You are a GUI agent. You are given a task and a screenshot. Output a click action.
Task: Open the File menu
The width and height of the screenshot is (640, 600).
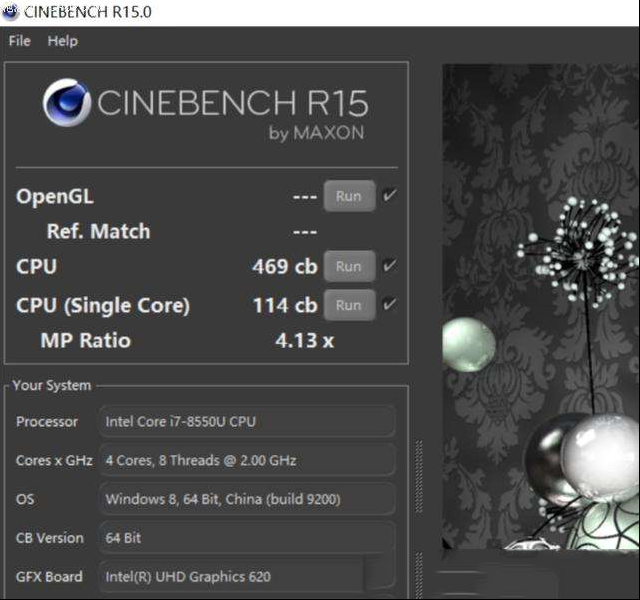[20, 41]
